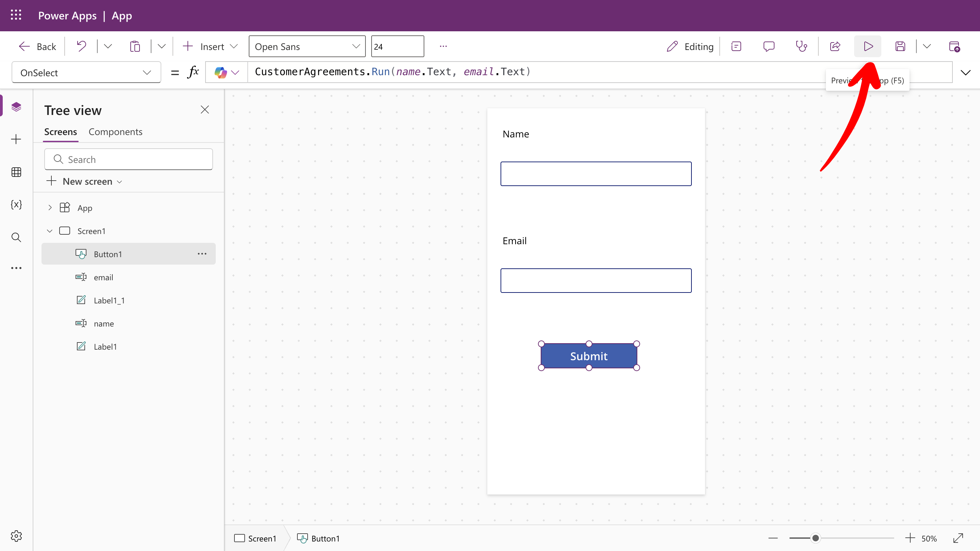Click the Share icon in toolbar

click(835, 46)
